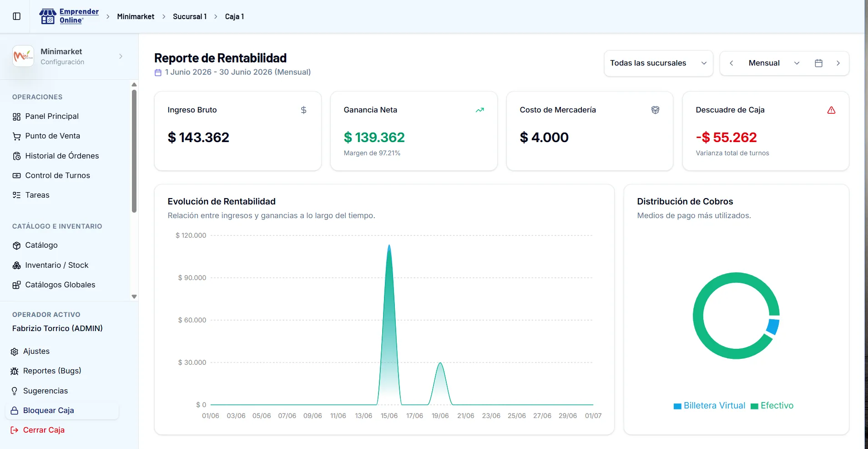Click the Punto de Venta cart icon
The image size is (868, 449).
17,136
